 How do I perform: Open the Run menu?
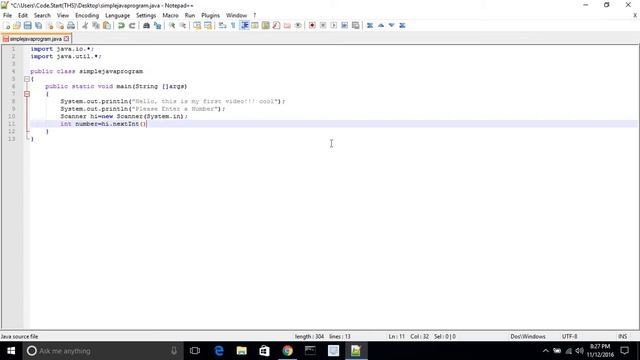[x=190, y=15]
